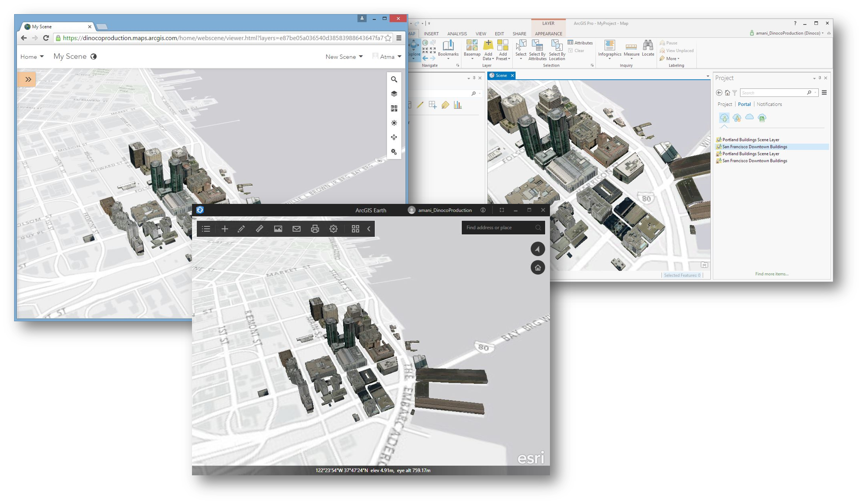Open the ANALYSIS ribbon tab in ArcGIS Pro

click(457, 34)
